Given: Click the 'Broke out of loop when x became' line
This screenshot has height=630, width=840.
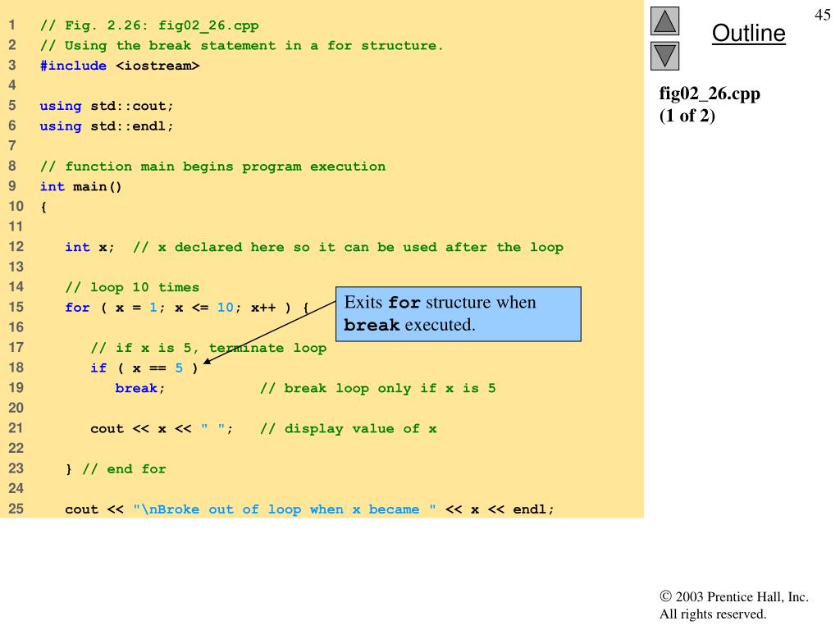Looking at the screenshot, I should 309,509.
